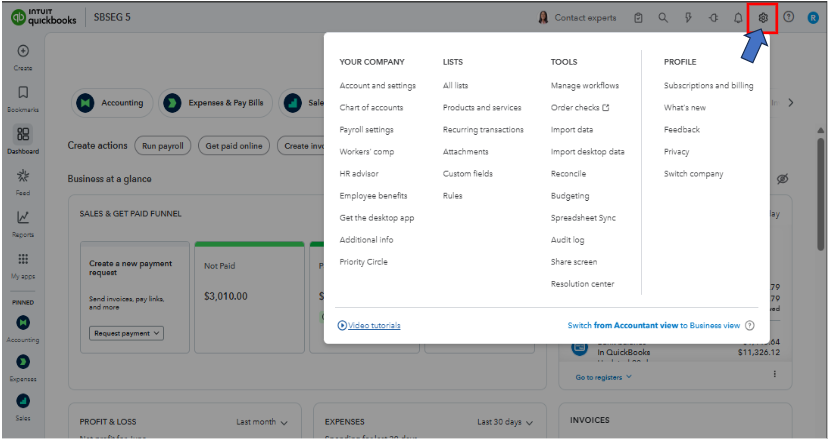Click the search magnifier icon
831x439 pixels.
pyautogui.click(x=663, y=17)
